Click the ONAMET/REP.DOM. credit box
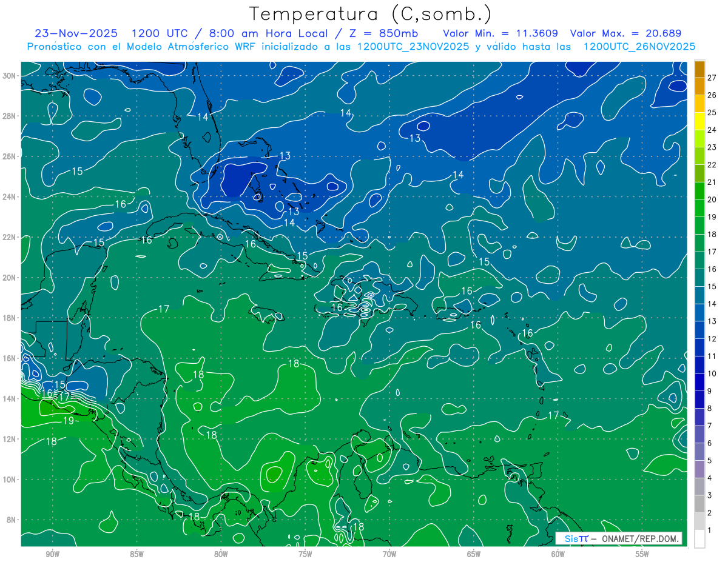The height and width of the screenshot is (562, 728). coord(618,538)
